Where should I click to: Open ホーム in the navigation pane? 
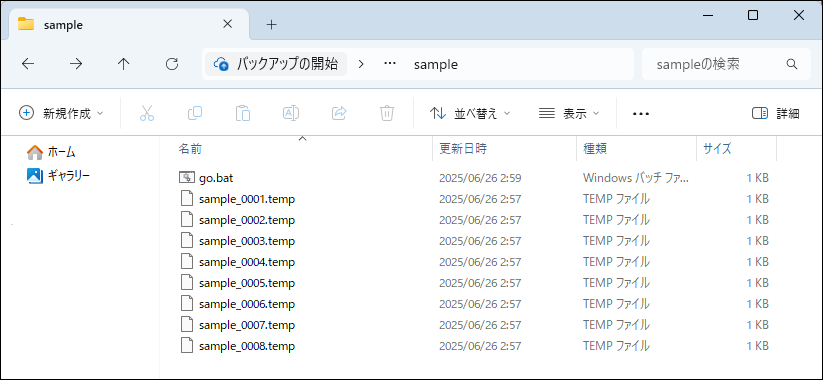[x=51, y=153]
